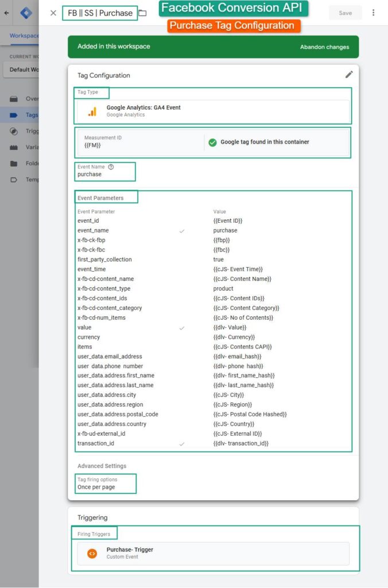This screenshot has width=388, height=588.
Task: Click Abandon changes in the green banner
Action: [325, 47]
